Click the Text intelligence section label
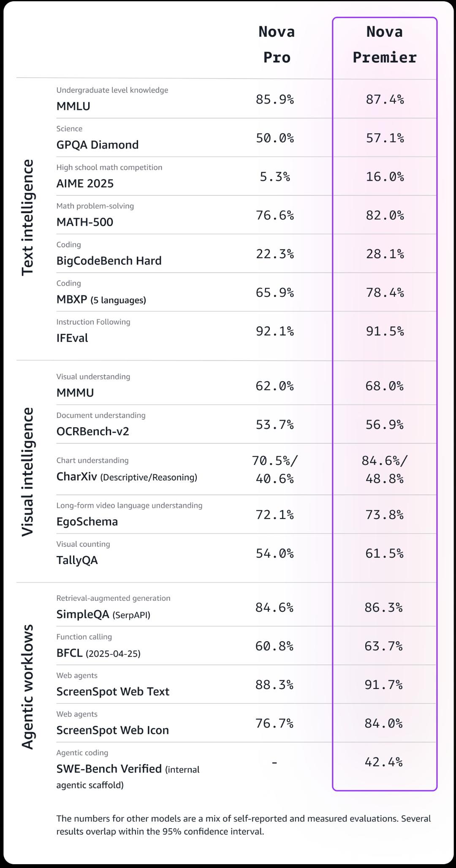 pos(27,218)
